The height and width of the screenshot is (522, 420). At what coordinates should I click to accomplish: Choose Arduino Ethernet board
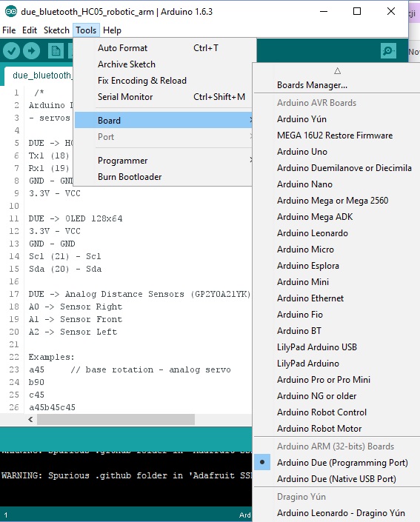[337, 298]
